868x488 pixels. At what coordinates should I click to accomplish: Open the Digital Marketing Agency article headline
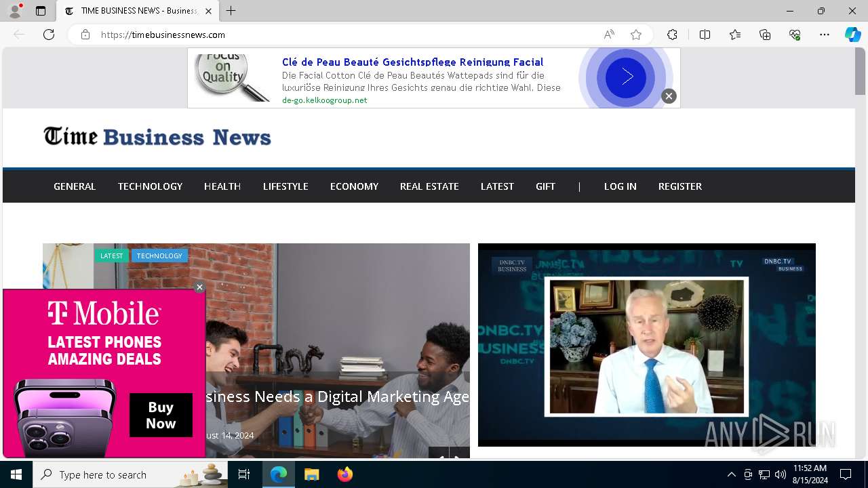(337, 396)
